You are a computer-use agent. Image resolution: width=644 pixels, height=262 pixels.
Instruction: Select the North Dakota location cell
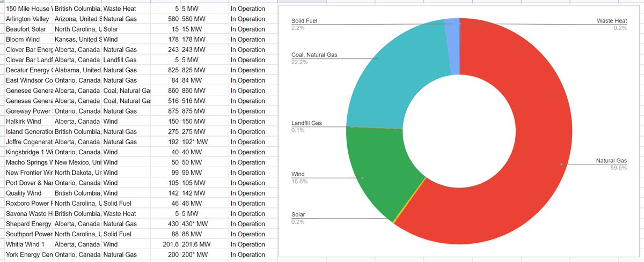[x=77, y=173]
